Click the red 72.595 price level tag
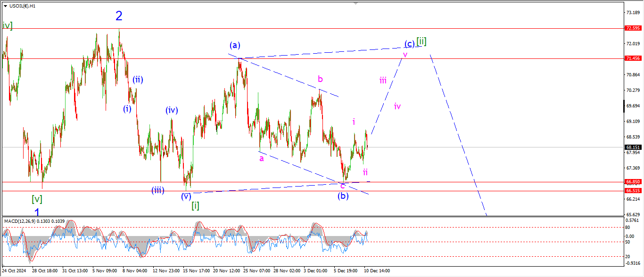The image size is (644, 277). pos(632,28)
